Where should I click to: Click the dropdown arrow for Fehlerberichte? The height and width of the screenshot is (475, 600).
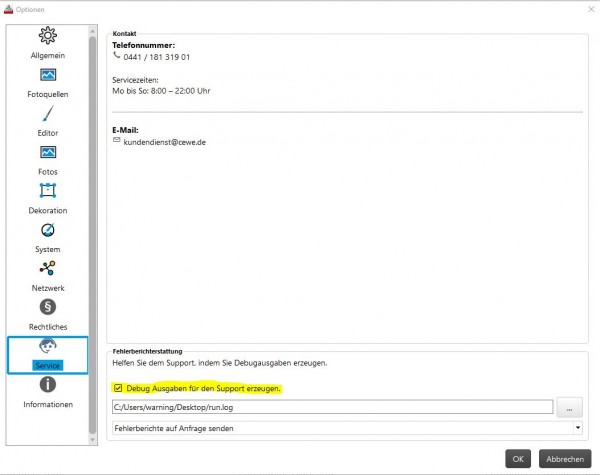point(578,428)
